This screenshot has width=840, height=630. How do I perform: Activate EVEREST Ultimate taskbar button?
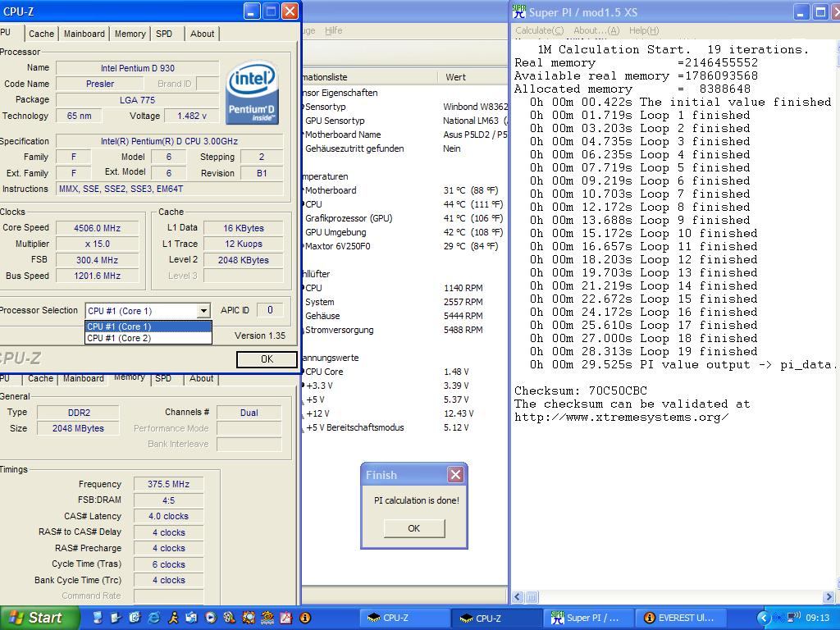click(x=680, y=618)
